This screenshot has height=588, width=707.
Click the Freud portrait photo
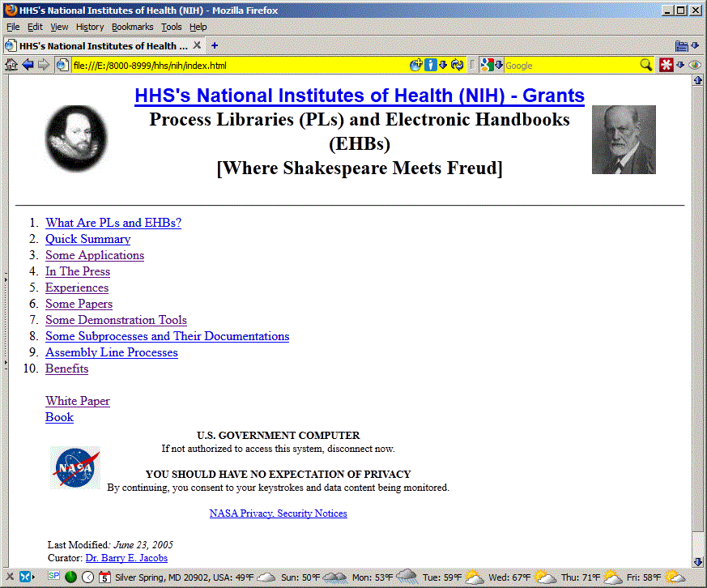(624, 139)
